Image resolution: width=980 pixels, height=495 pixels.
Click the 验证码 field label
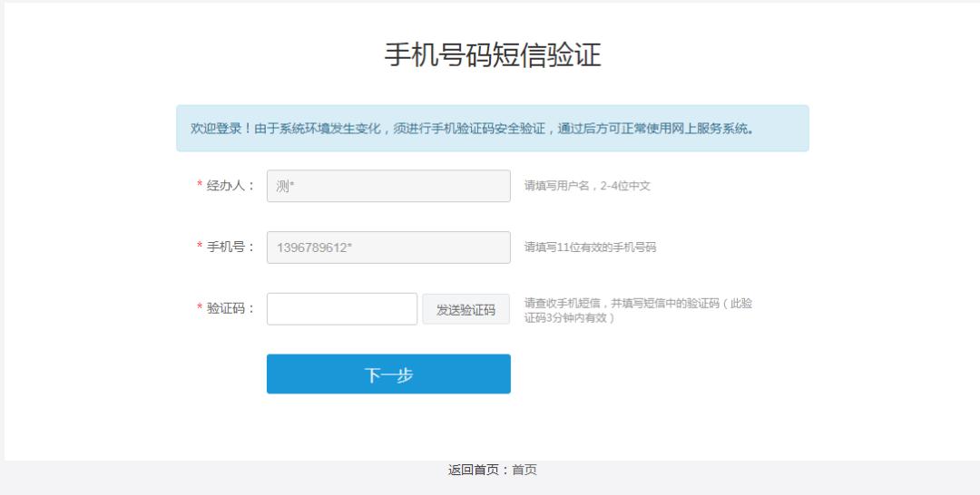[x=230, y=308]
